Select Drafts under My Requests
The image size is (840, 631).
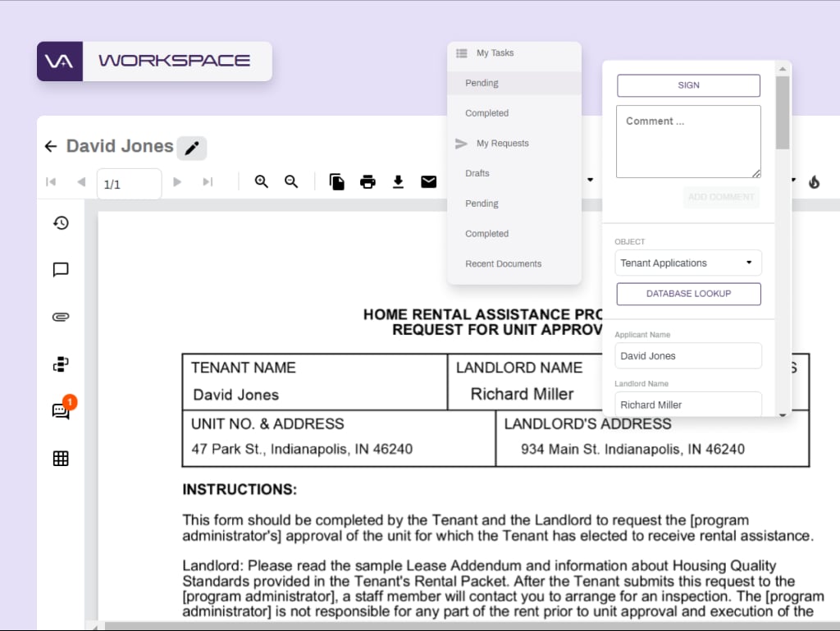coord(477,173)
